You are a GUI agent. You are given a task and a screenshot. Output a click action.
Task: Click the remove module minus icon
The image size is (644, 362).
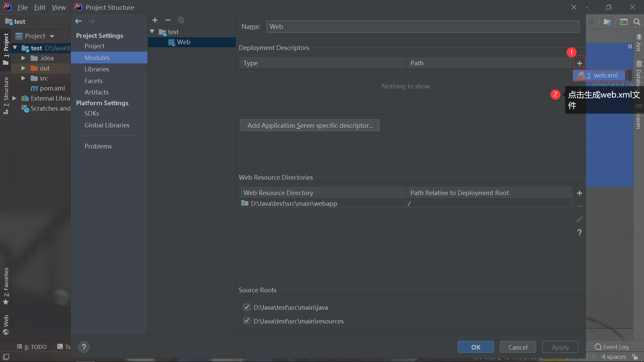coord(168,20)
